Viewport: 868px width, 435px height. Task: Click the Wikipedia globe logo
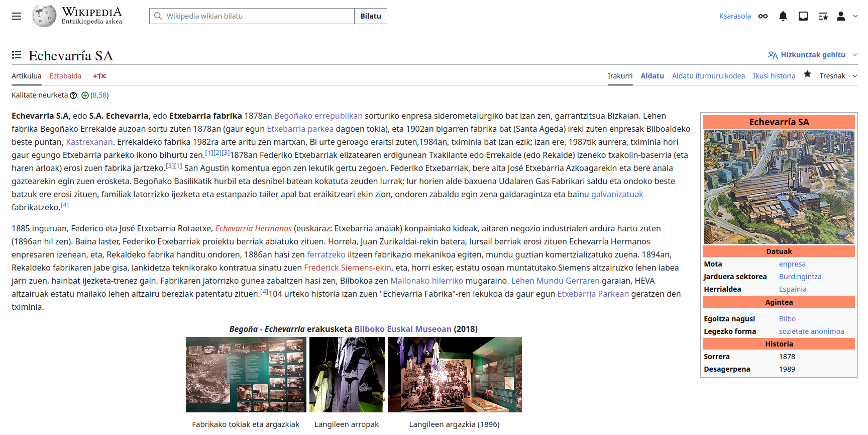point(44,16)
